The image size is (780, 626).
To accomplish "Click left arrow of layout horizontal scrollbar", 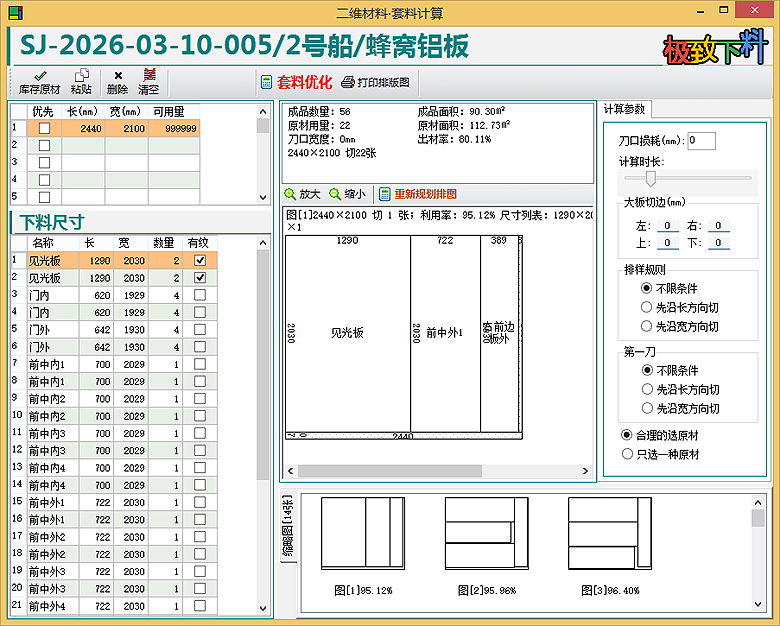I will coord(291,471).
